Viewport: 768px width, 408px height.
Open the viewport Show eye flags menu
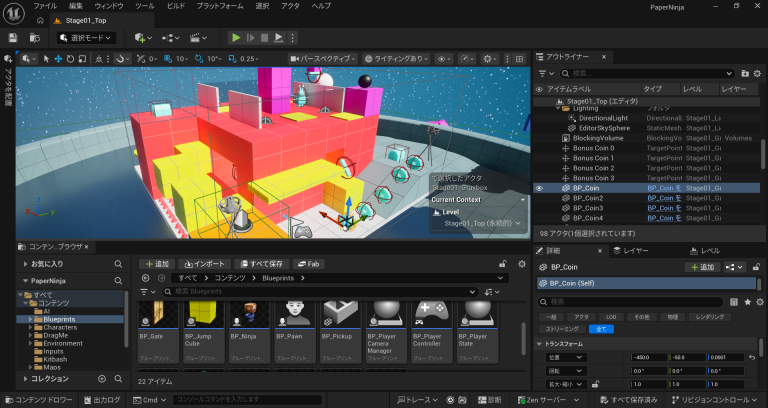coord(444,59)
